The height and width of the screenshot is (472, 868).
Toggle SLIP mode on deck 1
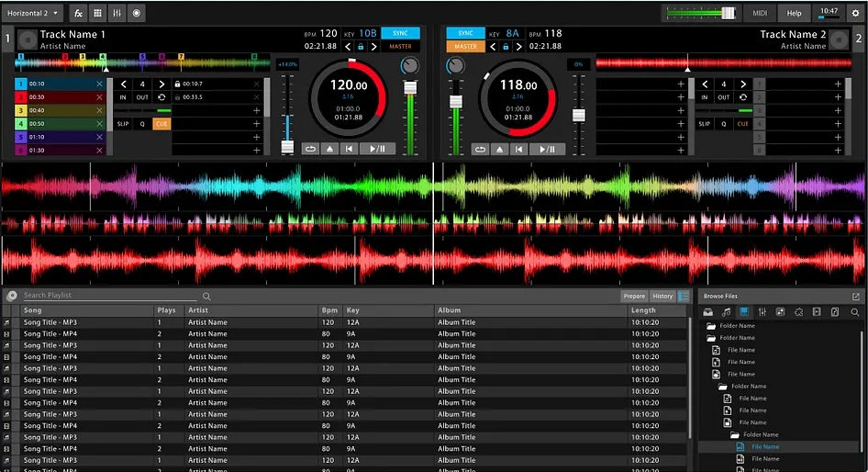(x=123, y=124)
